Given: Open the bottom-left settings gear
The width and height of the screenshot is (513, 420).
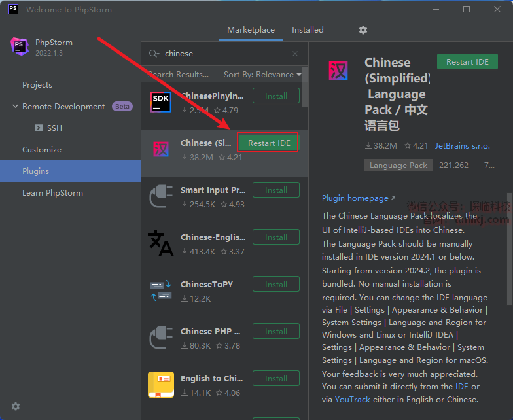Looking at the screenshot, I should [x=16, y=406].
